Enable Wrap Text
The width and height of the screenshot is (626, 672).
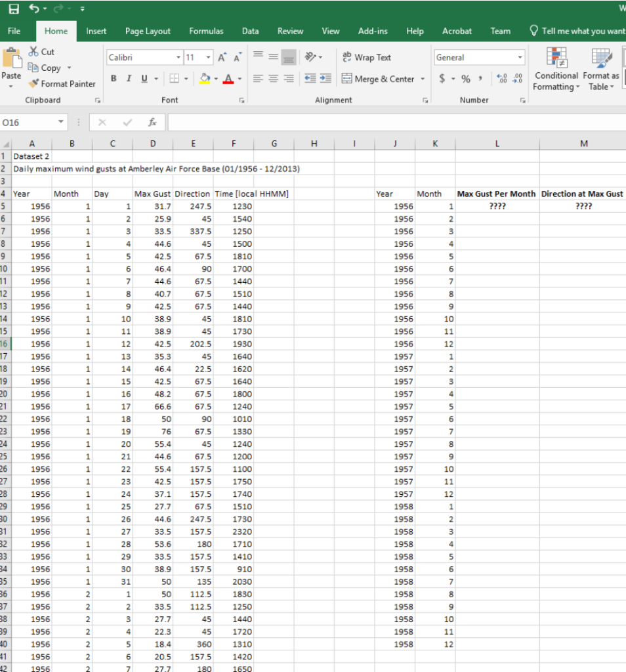pyautogui.click(x=367, y=57)
